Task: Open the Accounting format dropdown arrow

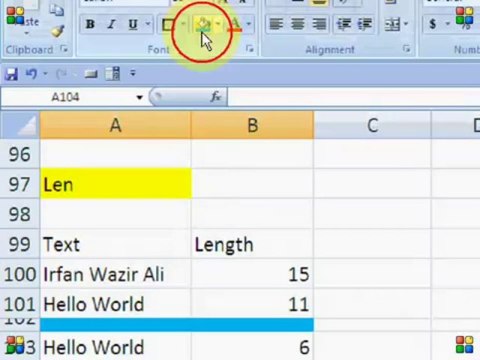Action: point(447,24)
